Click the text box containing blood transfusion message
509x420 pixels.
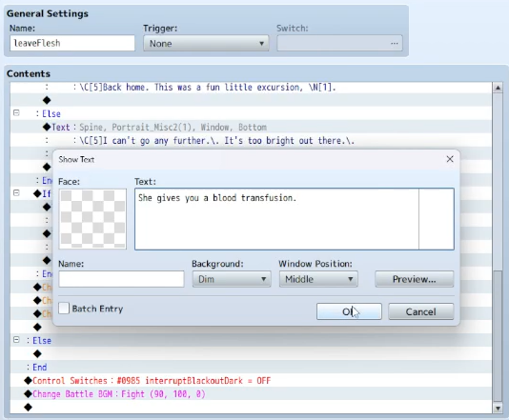click(x=295, y=219)
